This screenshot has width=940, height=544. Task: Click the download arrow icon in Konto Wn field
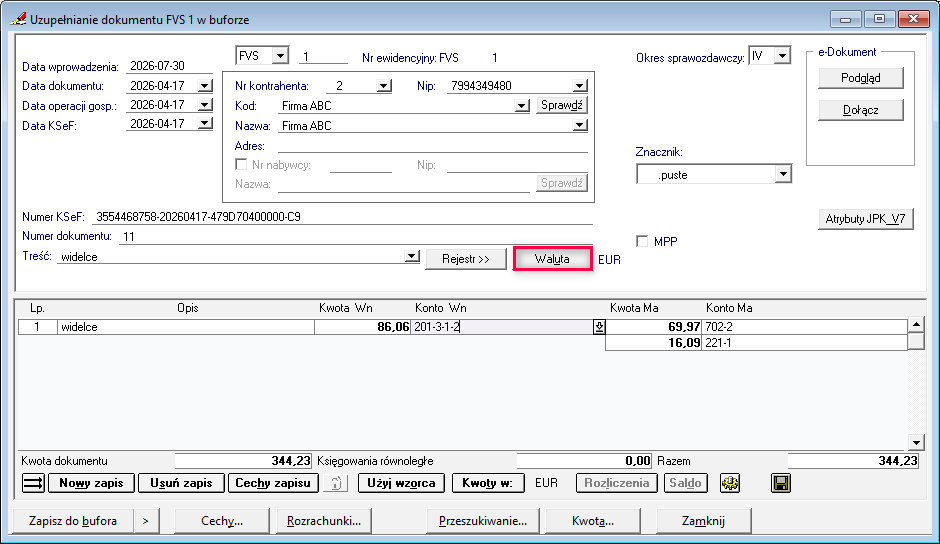click(599, 327)
